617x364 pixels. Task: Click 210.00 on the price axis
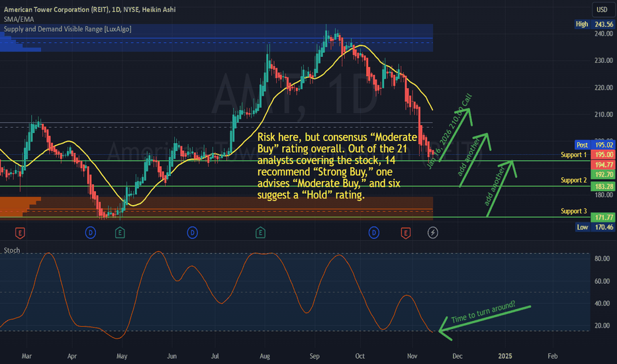[604, 114]
